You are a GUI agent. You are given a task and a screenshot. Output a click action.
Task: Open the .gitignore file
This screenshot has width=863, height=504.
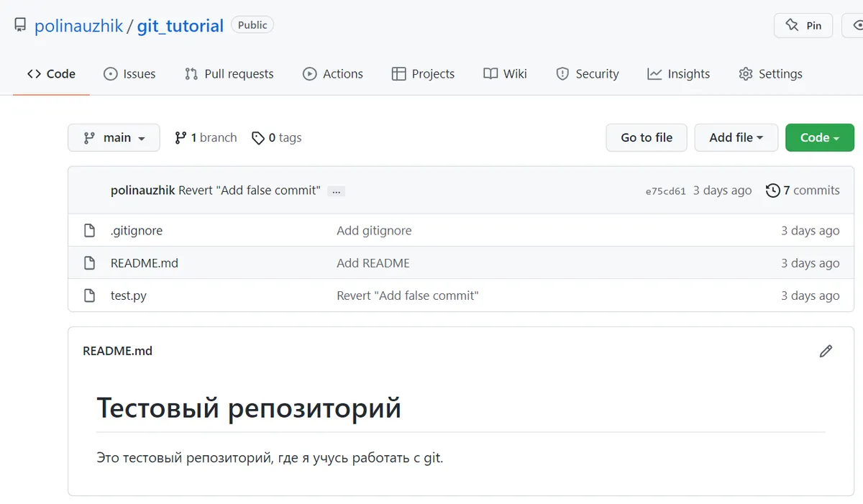pyautogui.click(x=137, y=231)
